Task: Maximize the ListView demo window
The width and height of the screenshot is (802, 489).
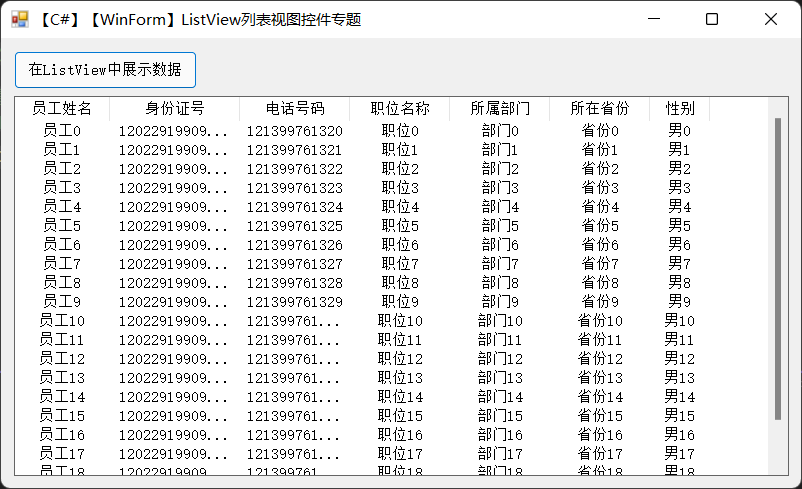Action: coord(712,19)
